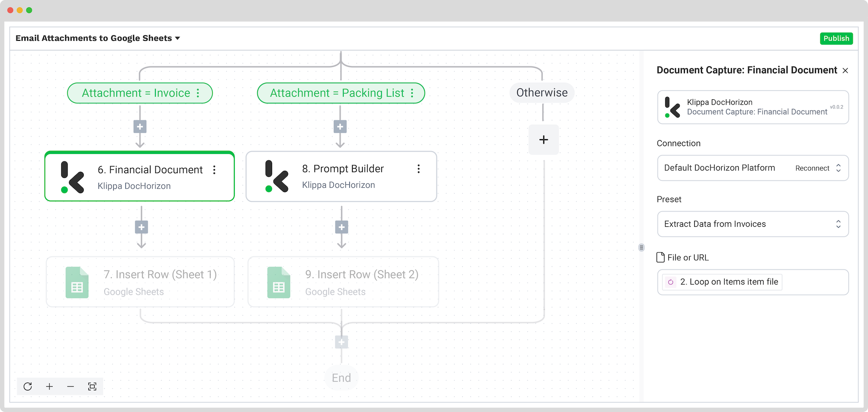868x412 pixels.
Task: Click Klippa logo on Financial Document step
Action: (72, 177)
